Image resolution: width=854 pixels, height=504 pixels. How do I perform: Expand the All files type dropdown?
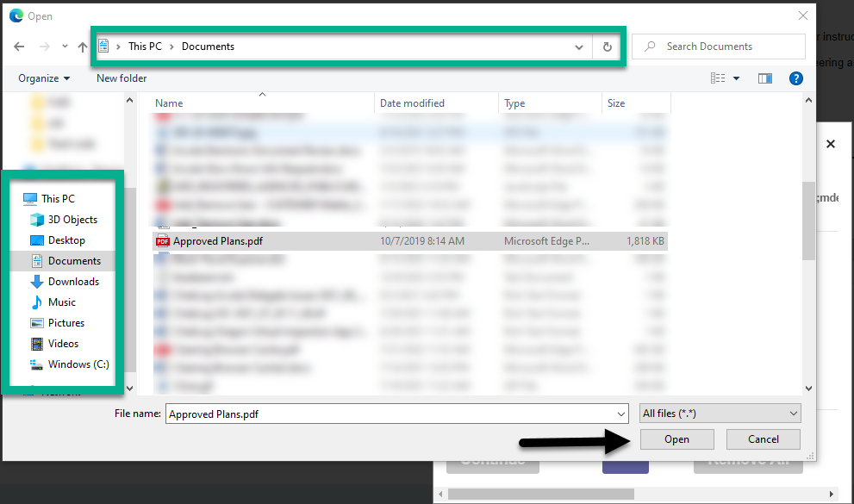[x=720, y=414]
